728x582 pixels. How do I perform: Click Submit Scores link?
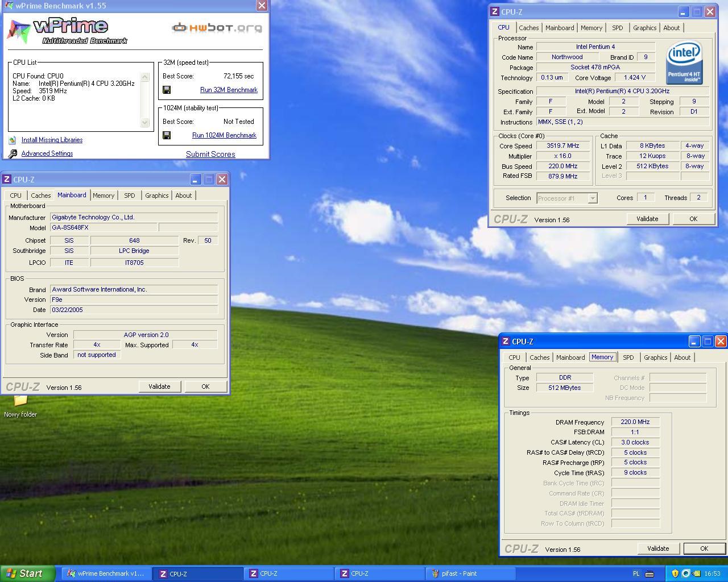(x=210, y=154)
